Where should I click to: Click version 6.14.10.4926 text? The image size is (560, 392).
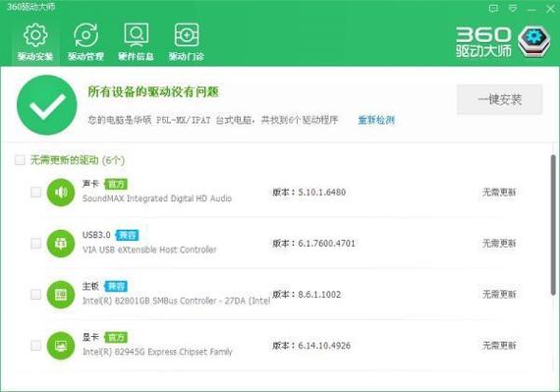(324, 346)
